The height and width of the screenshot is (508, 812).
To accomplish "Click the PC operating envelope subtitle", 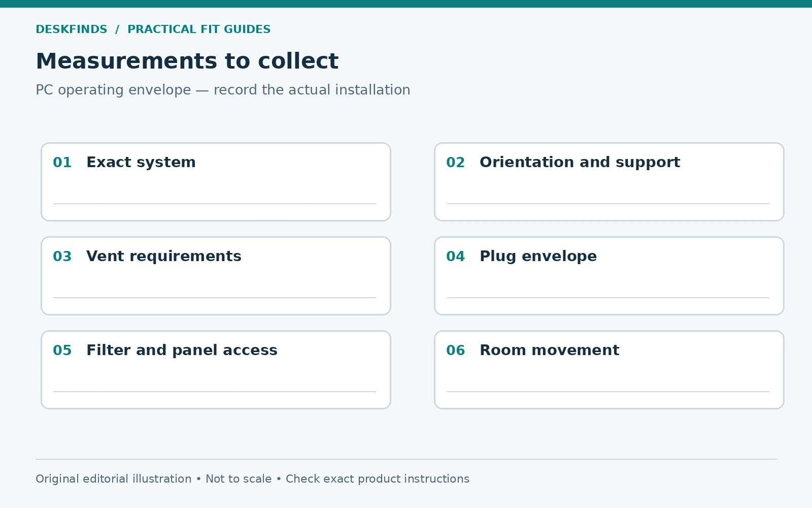I will pos(223,90).
